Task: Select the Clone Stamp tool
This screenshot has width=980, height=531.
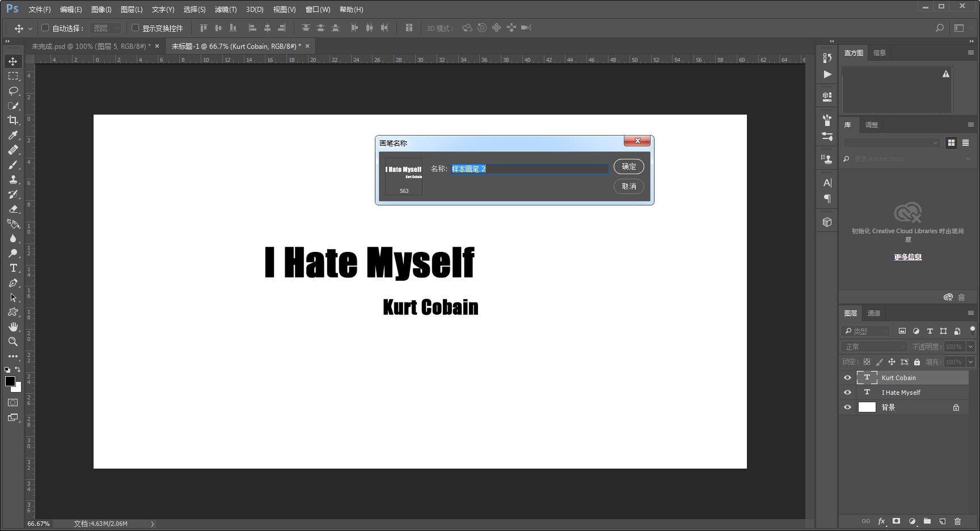Action: click(13, 179)
